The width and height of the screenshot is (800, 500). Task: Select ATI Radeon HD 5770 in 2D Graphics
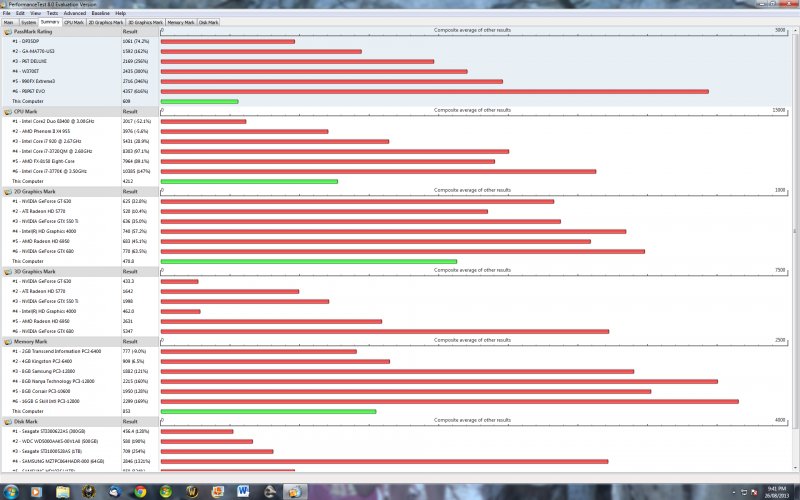pos(39,211)
